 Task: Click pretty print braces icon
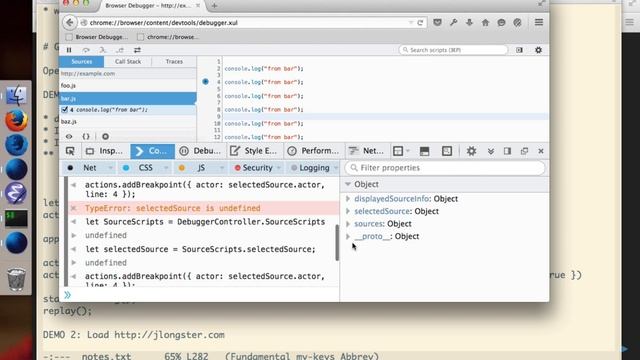[x=86, y=136]
